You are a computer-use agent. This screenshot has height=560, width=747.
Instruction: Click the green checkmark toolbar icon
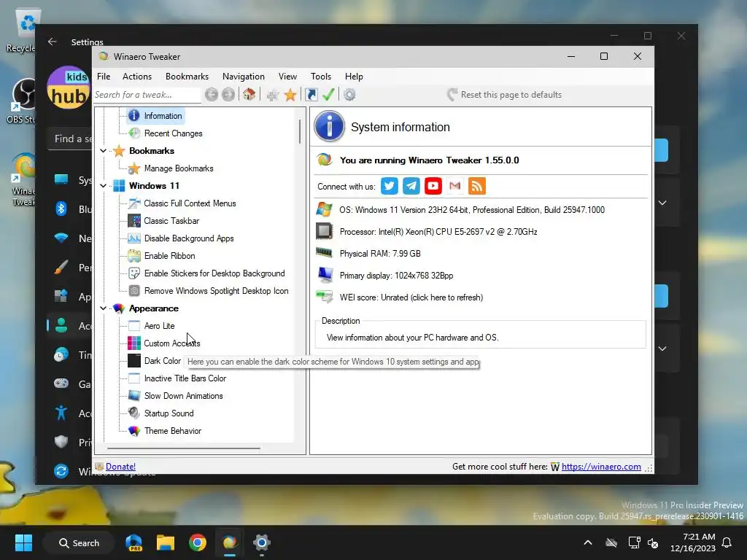328,95
